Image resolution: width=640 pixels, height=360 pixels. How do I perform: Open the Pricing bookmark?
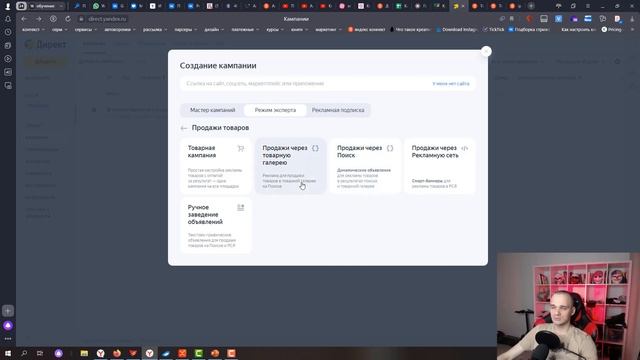point(611,29)
